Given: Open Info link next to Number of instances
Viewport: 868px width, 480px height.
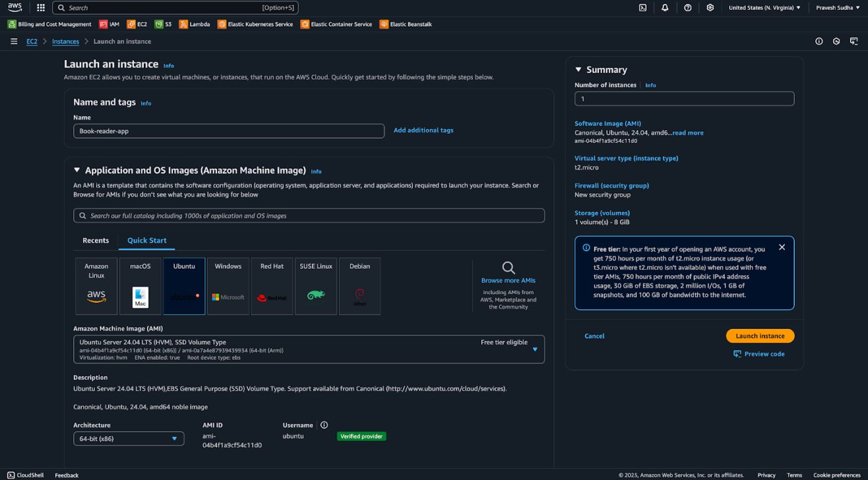Looking at the screenshot, I should click(650, 85).
